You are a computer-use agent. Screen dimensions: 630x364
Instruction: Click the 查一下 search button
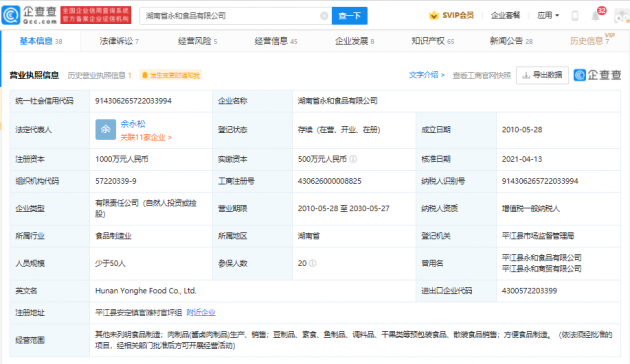(350, 16)
